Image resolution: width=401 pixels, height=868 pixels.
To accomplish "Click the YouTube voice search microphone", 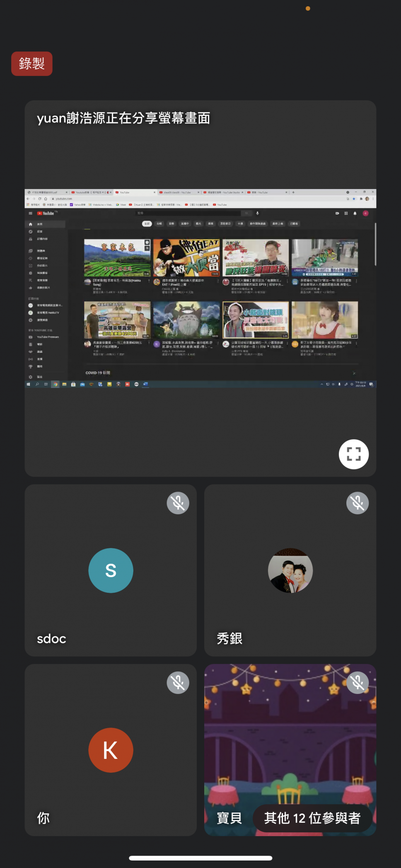I will tap(257, 213).
